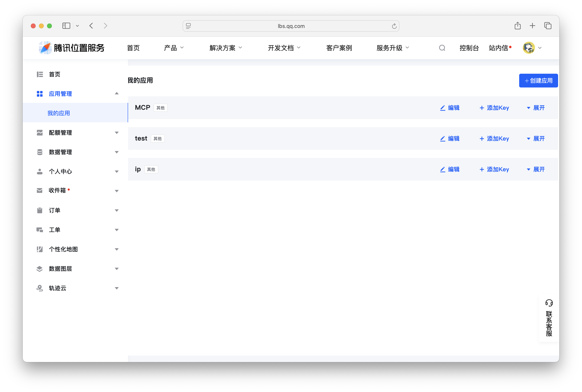
Task: Open the 腾讯位置服务 logo
Action: click(71, 48)
